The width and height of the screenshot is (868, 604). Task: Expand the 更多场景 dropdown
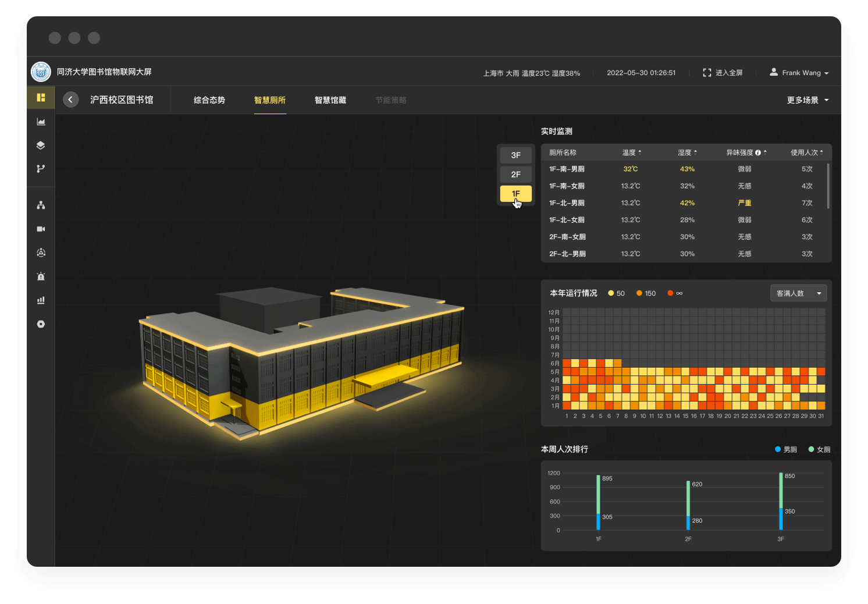(807, 100)
